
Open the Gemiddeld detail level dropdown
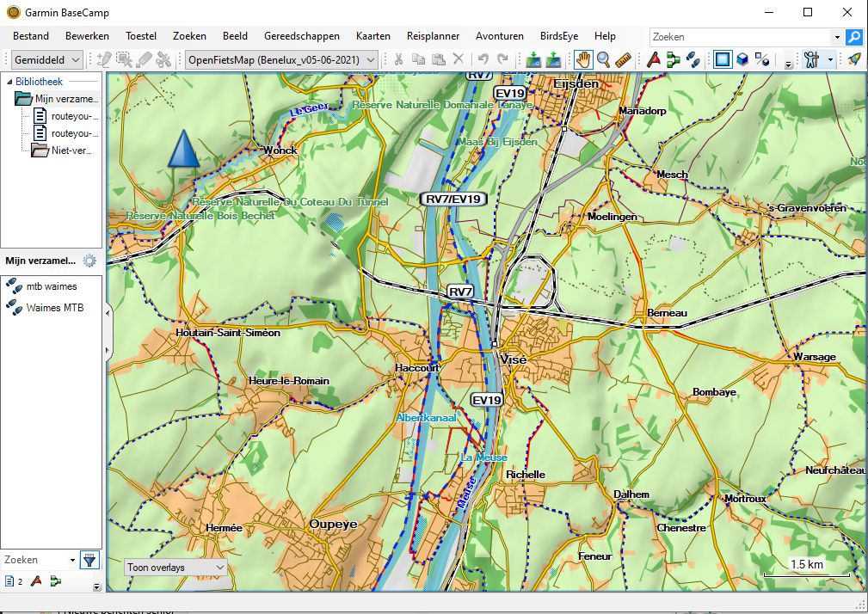point(48,59)
